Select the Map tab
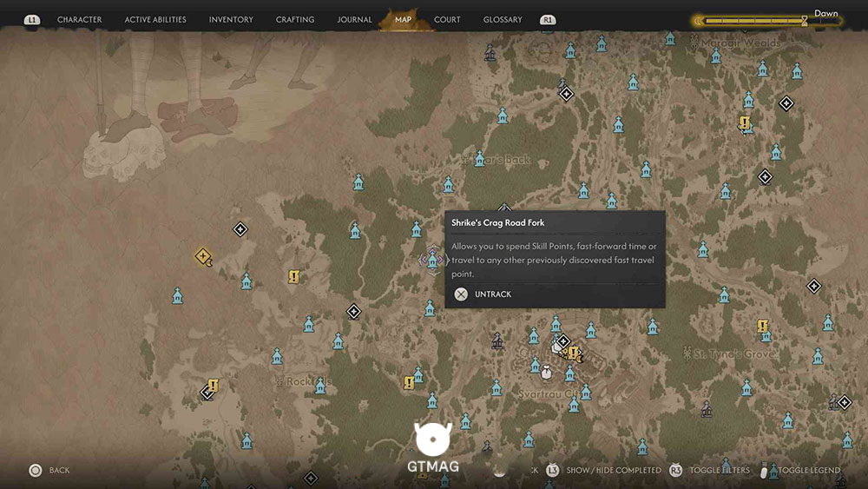 point(403,19)
